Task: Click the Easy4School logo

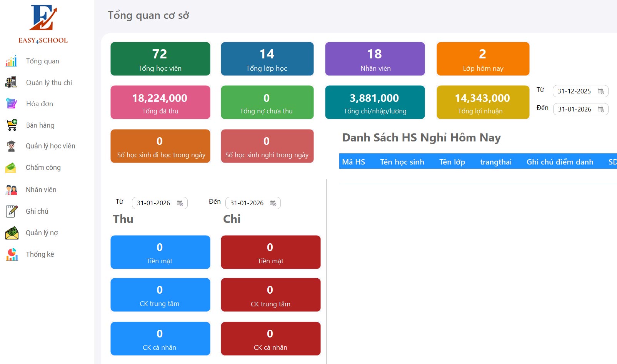Action: pyautogui.click(x=43, y=24)
